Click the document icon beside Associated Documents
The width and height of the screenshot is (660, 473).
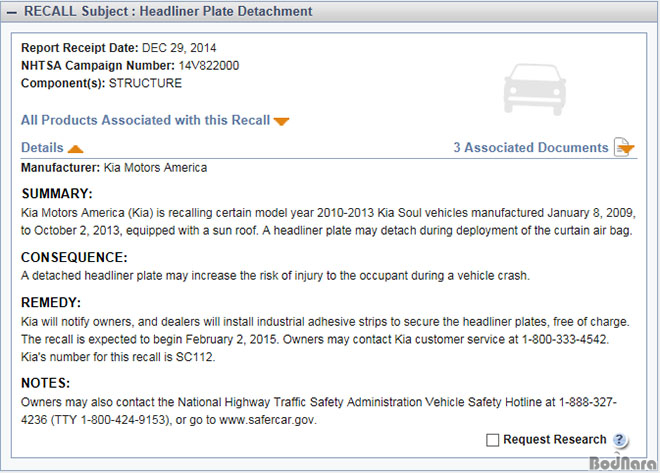coord(623,147)
